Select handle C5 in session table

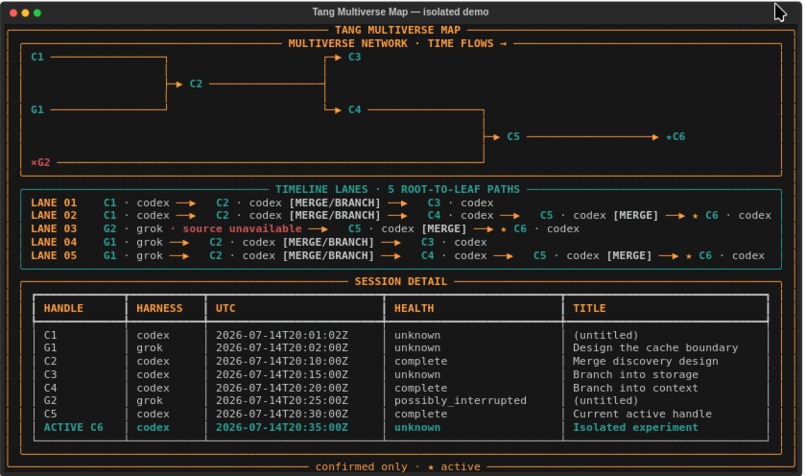50,414
